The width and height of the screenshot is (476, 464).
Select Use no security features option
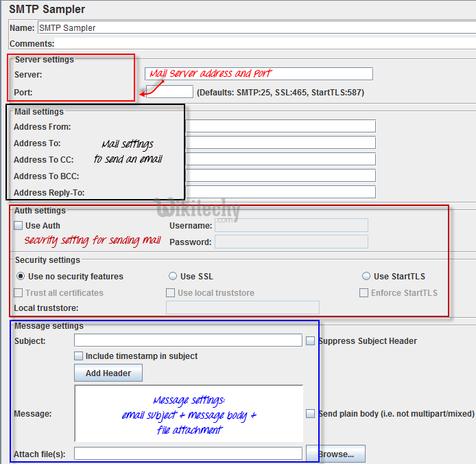tap(21, 277)
